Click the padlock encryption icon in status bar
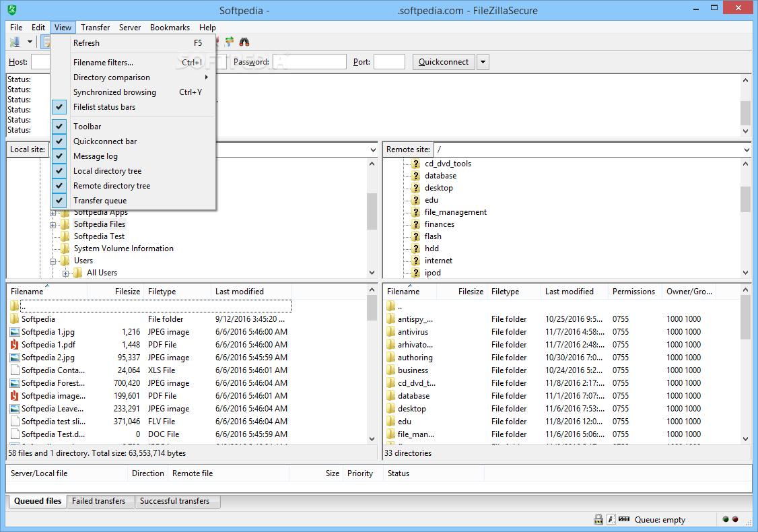758x532 pixels. [x=598, y=519]
